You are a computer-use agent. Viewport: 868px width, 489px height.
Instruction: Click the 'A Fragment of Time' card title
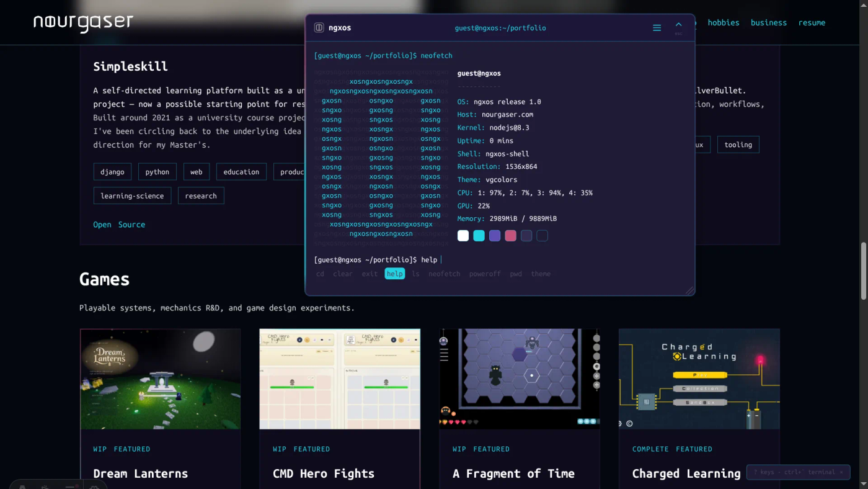pyautogui.click(x=513, y=473)
